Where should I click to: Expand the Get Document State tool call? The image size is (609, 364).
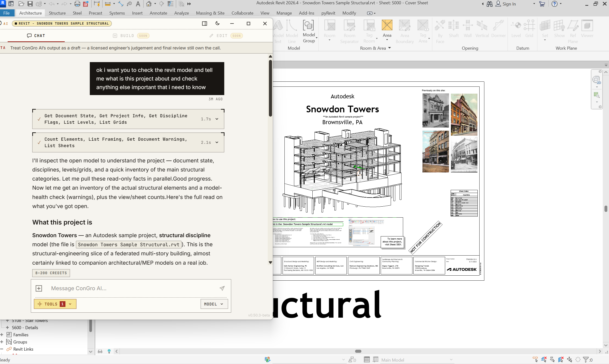[217, 119]
